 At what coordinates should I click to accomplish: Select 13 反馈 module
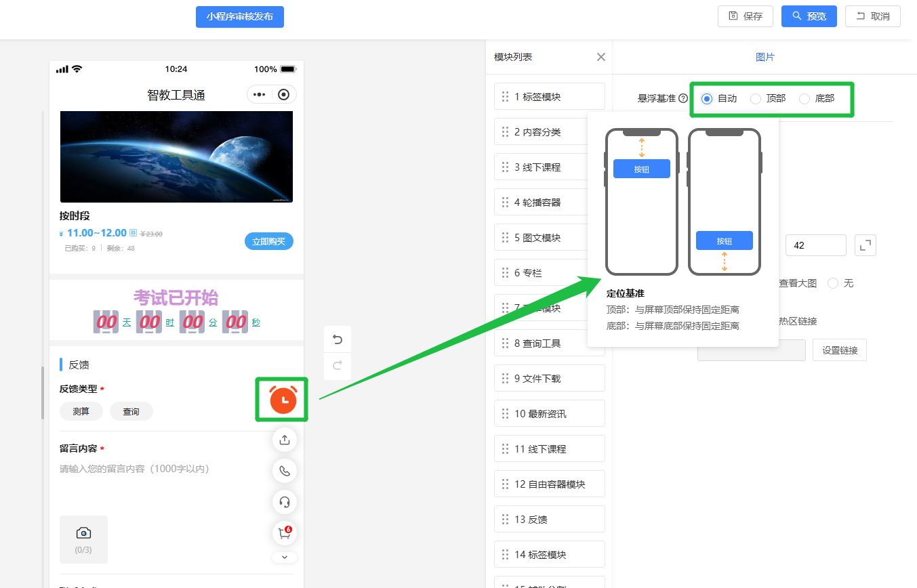pyautogui.click(x=550, y=520)
